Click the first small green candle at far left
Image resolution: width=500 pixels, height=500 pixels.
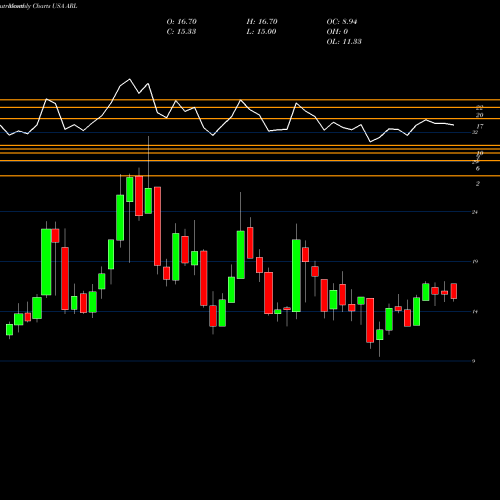point(9,329)
